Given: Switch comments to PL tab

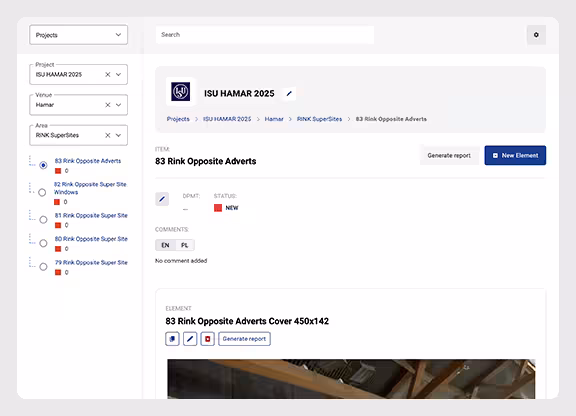Looking at the screenshot, I should 185,245.
